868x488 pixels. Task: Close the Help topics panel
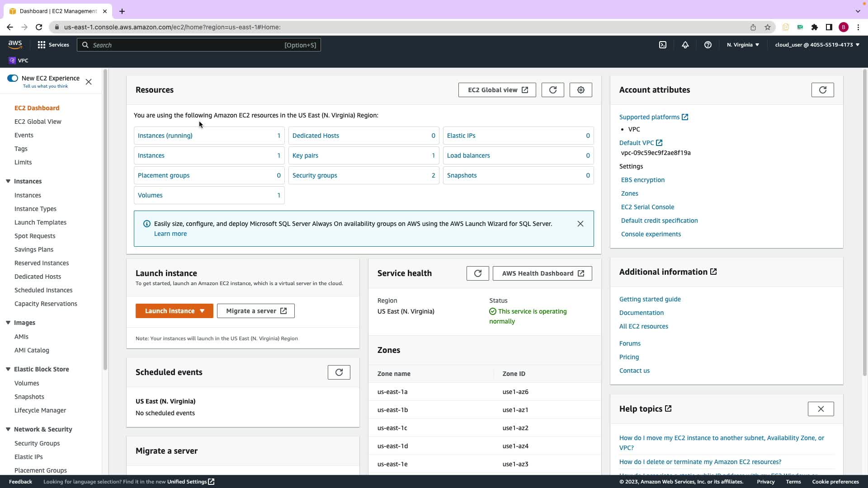pos(821,409)
